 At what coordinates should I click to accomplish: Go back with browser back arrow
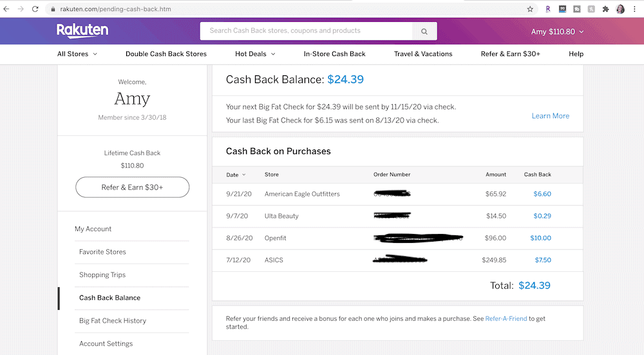coord(6,8)
